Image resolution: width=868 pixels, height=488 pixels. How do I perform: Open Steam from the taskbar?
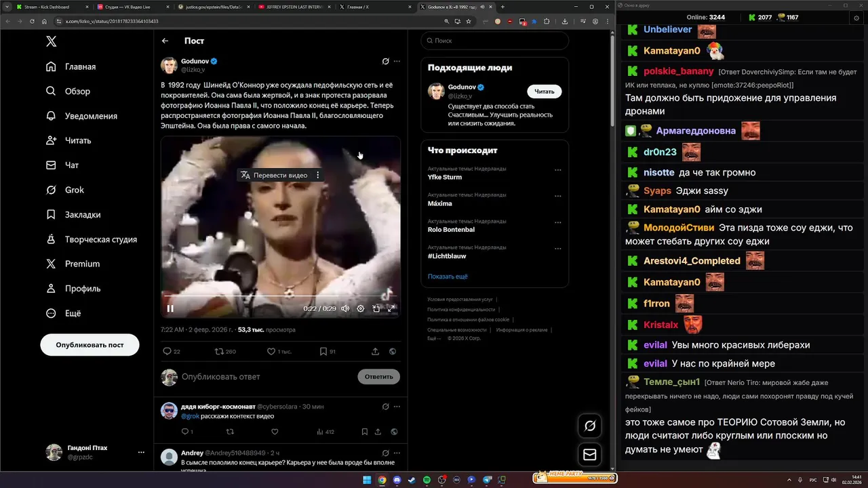pyautogui.click(x=412, y=480)
